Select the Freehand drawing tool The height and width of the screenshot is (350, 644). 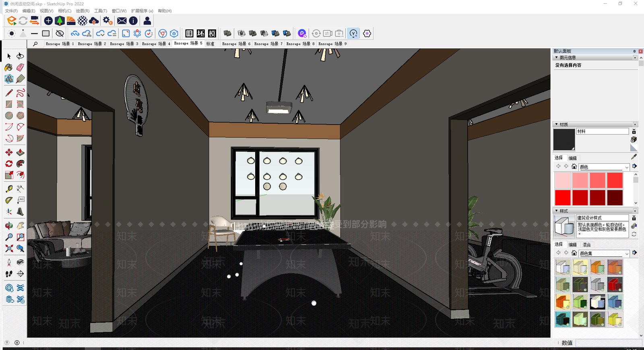click(x=20, y=93)
